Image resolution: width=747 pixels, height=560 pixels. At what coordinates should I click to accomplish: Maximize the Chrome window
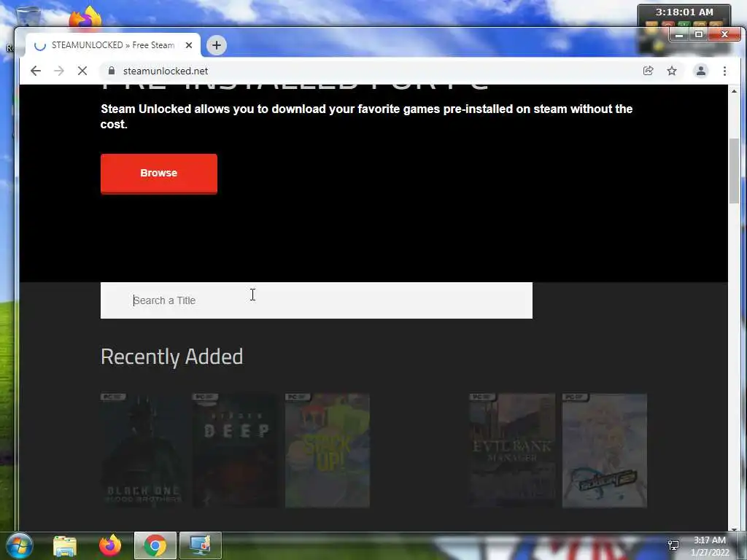(698, 35)
